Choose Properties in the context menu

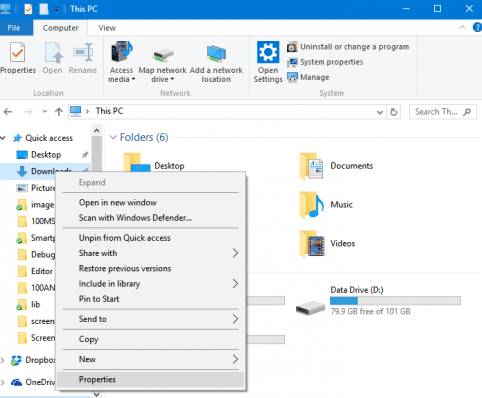151,380
